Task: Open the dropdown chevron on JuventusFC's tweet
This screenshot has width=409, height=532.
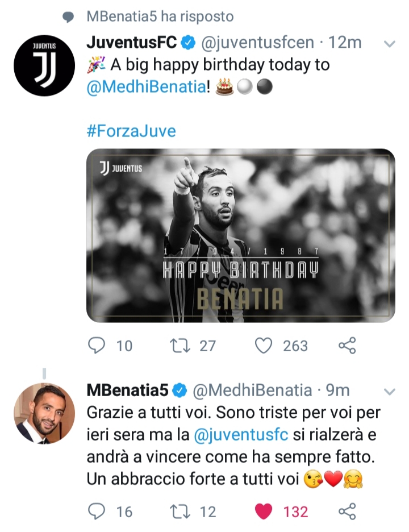Action: tap(389, 43)
